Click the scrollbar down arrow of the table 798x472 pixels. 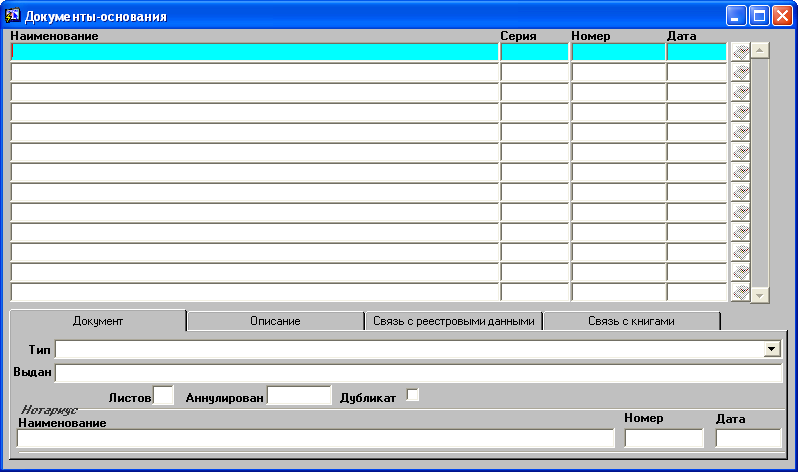(760, 295)
